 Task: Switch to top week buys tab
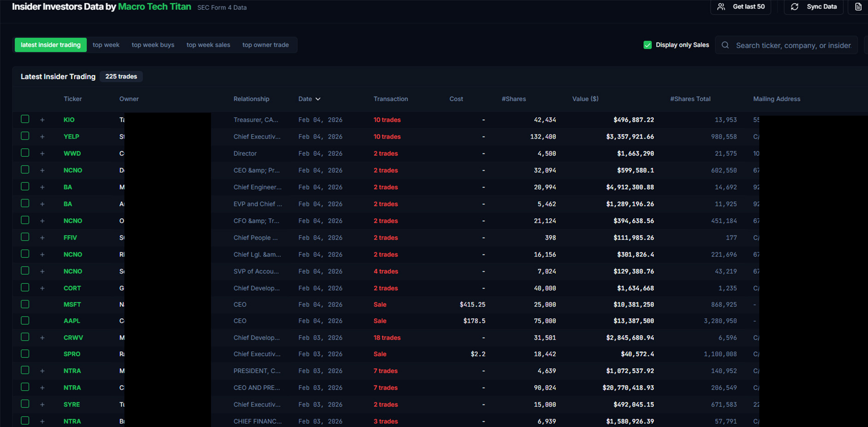click(x=153, y=45)
